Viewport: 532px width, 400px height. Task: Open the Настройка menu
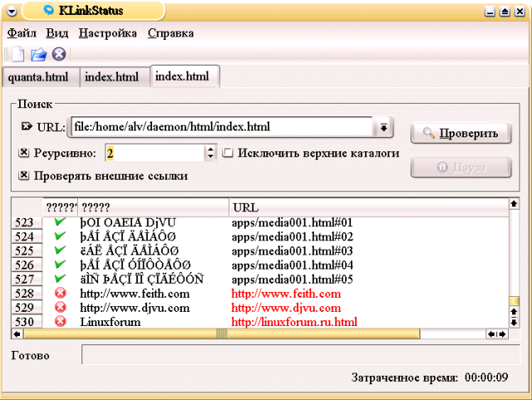point(108,33)
